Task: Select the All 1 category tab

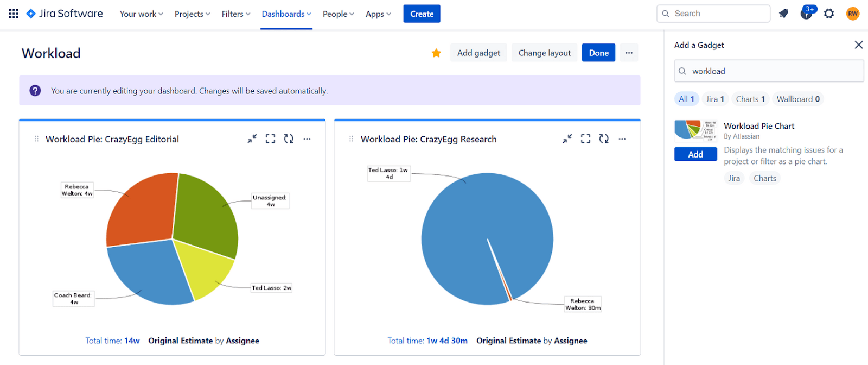Action: [686, 99]
